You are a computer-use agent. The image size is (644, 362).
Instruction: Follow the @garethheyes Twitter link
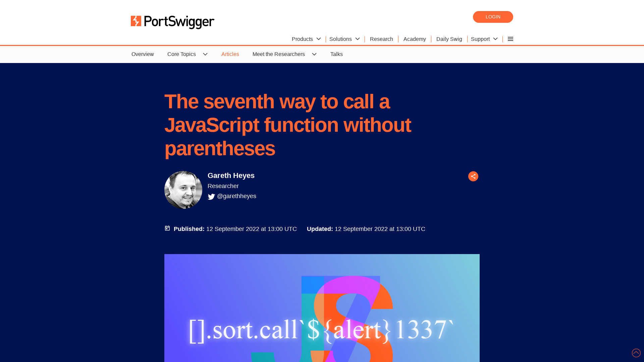click(x=236, y=196)
